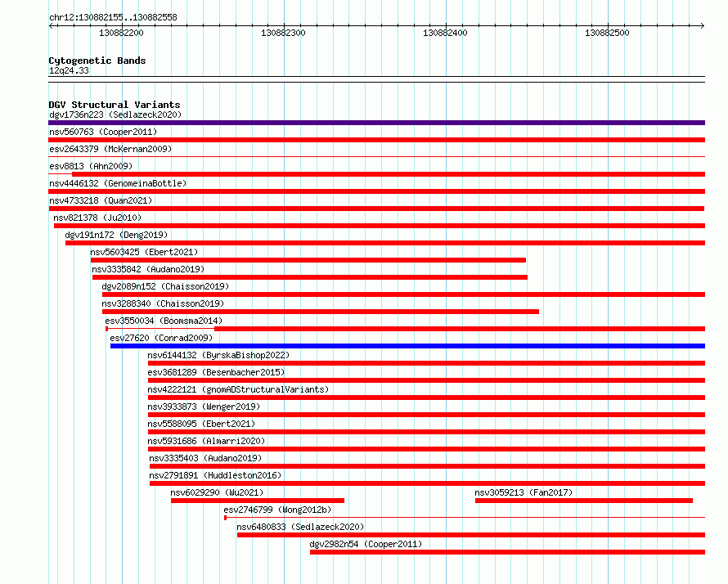Open nsv3059213 (Fan2017) variant
The height and width of the screenshot is (584, 728).
coord(524,492)
